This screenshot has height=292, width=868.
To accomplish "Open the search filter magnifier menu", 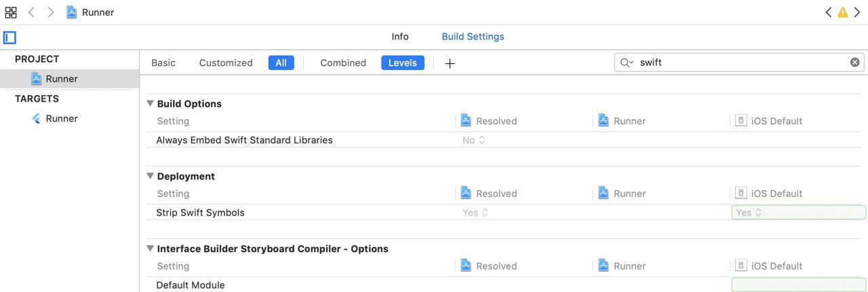I will point(627,62).
